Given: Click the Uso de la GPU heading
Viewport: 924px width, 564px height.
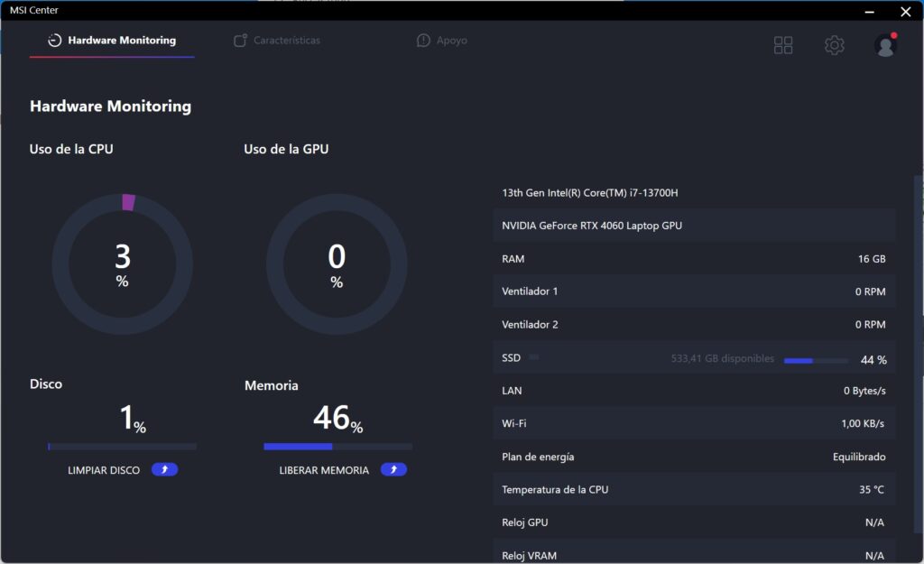Looking at the screenshot, I should pos(286,149).
